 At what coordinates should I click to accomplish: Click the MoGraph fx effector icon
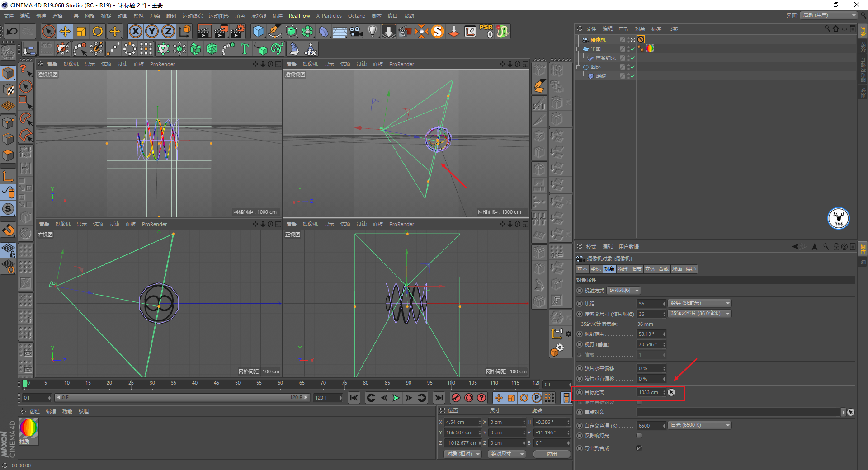click(x=311, y=49)
